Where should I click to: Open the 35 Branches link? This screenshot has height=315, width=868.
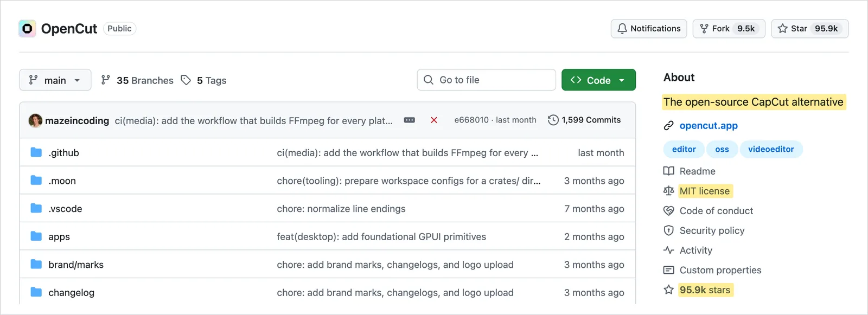(x=137, y=80)
